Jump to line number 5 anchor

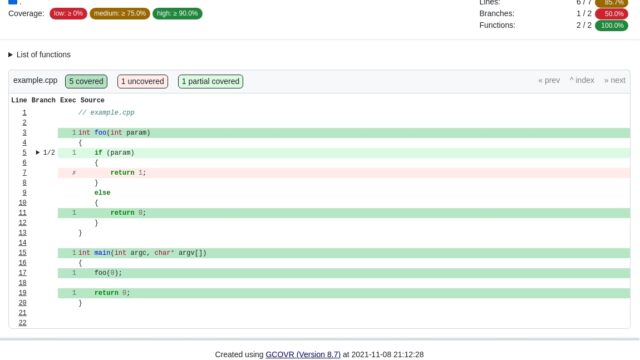click(x=24, y=153)
